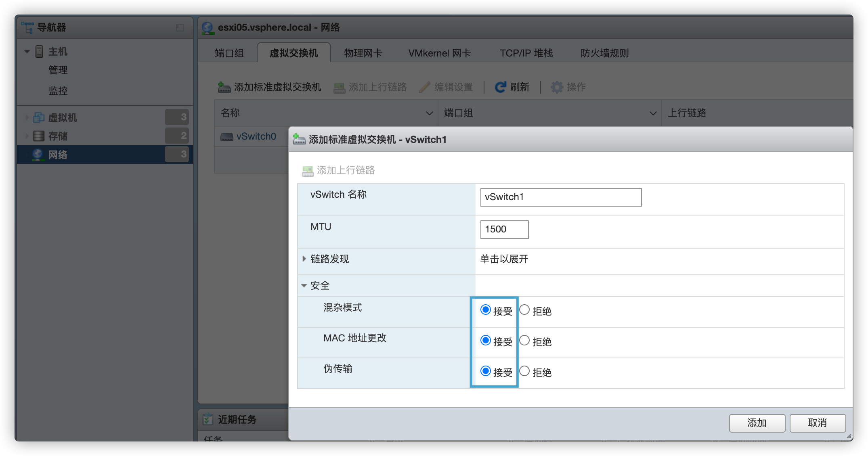Switch to the Port Groups (端口组) tab

[x=229, y=53]
